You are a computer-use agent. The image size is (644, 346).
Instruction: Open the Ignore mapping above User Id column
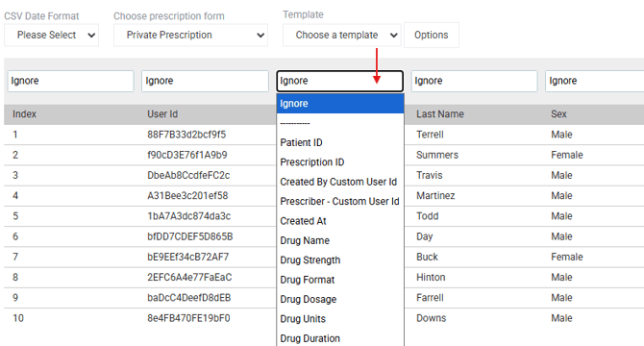pyautogui.click(x=205, y=81)
